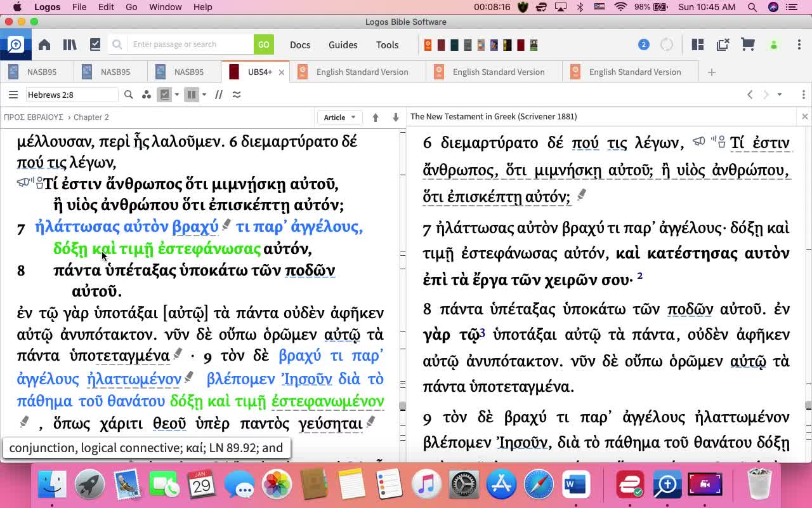Viewport: 812px width, 508px height.
Task: Open the Layouts icon
Action: tap(698, 44)
